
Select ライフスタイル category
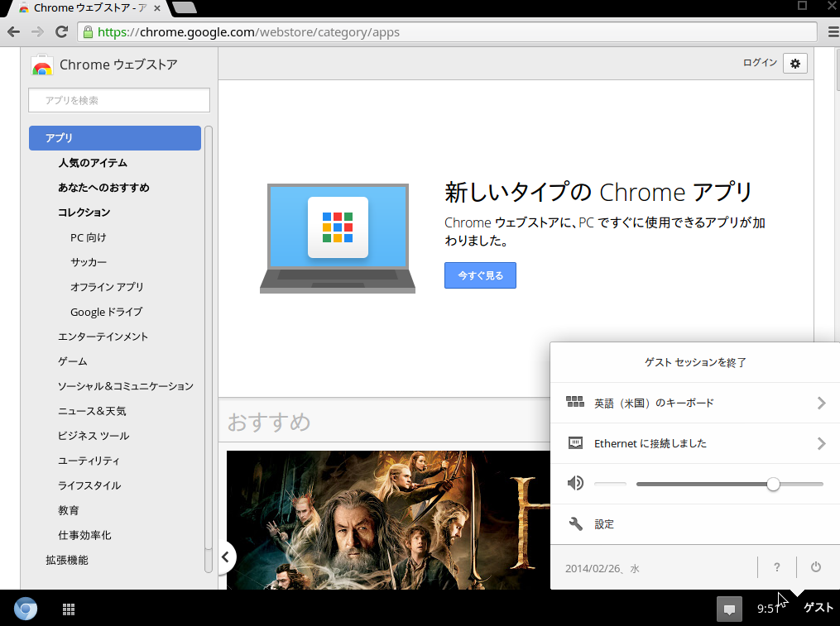[x=89, y=485]
